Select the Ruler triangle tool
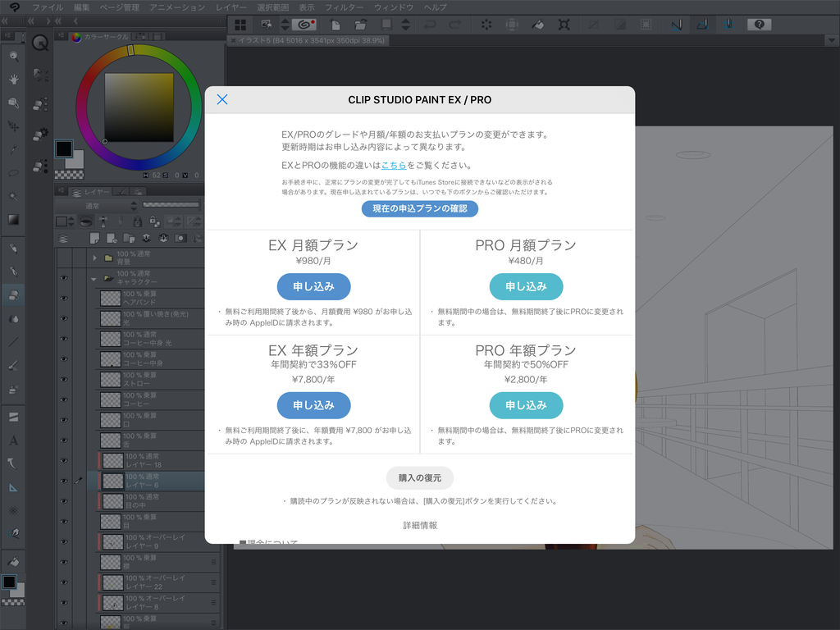Image resolution: width=840 pixels, height=630 pixels. 13,487
